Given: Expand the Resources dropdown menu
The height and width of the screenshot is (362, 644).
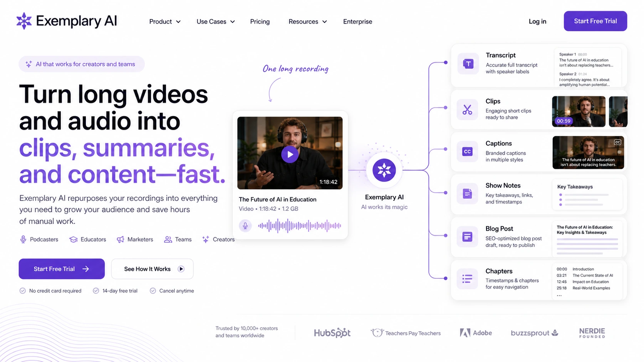Looking at the screenshot, I should (308, 22).
